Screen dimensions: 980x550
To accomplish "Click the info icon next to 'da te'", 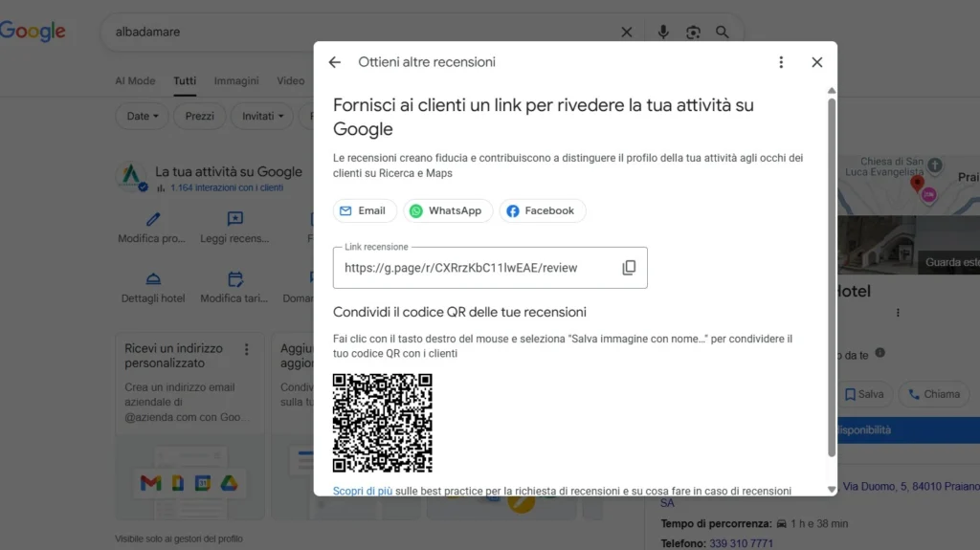I will click(x=880, y=353).
